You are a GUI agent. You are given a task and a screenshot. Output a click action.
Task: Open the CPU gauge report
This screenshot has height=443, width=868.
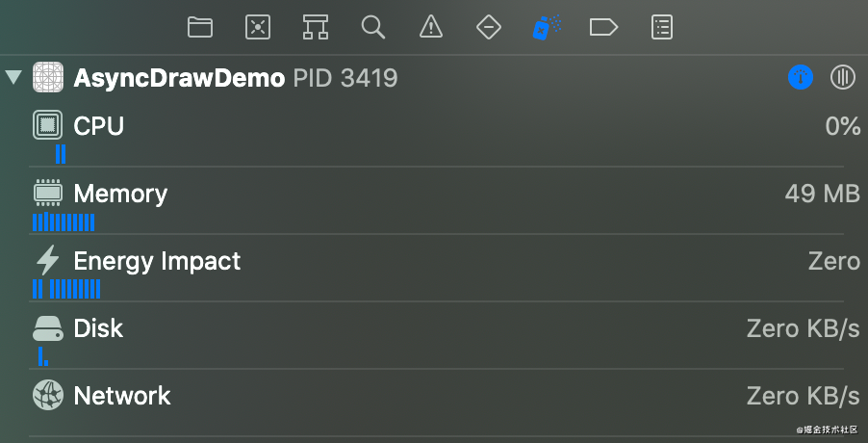tap(99, 126)
